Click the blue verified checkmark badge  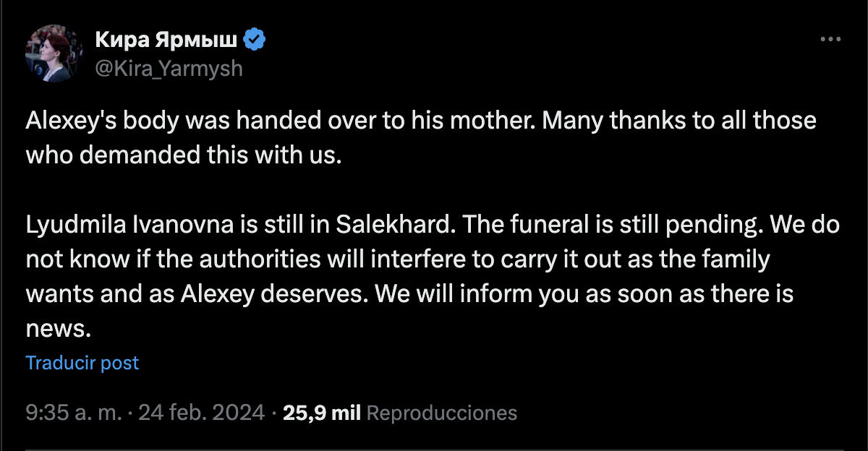click(x=255, y=40)
